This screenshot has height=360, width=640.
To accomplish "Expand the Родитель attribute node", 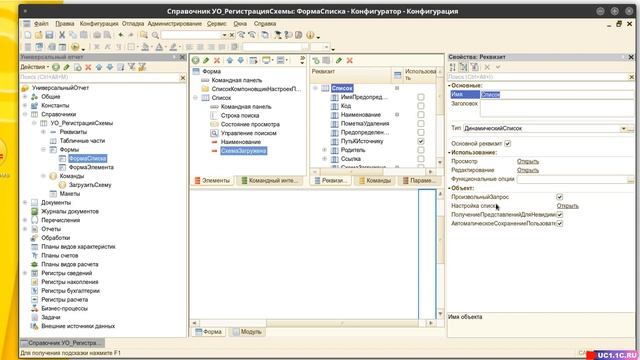I will [325, 150].
